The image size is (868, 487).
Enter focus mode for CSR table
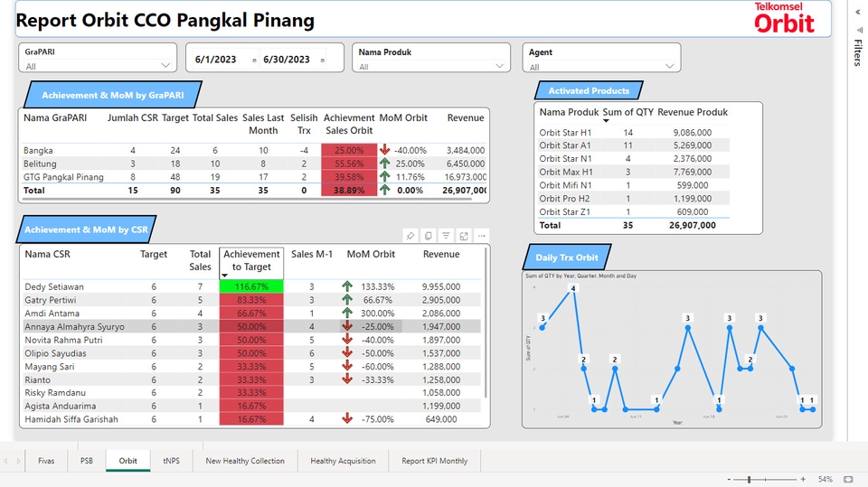click(463, 236)
